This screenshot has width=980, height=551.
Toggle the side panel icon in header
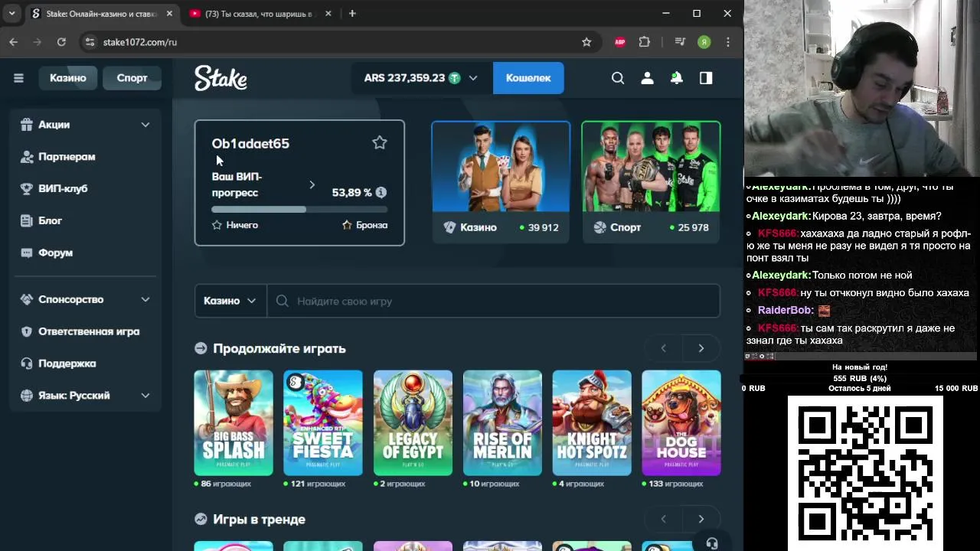point(706,78)
